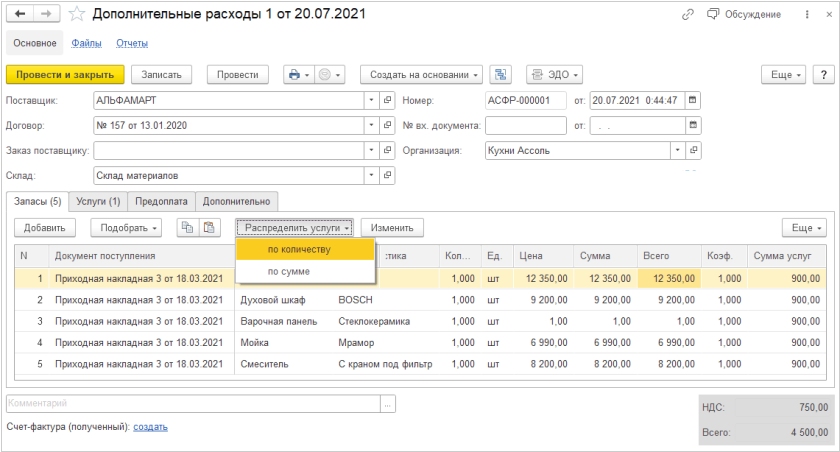Select 'по сумме' menu option

pyautogui.click(x=289, y=272)
